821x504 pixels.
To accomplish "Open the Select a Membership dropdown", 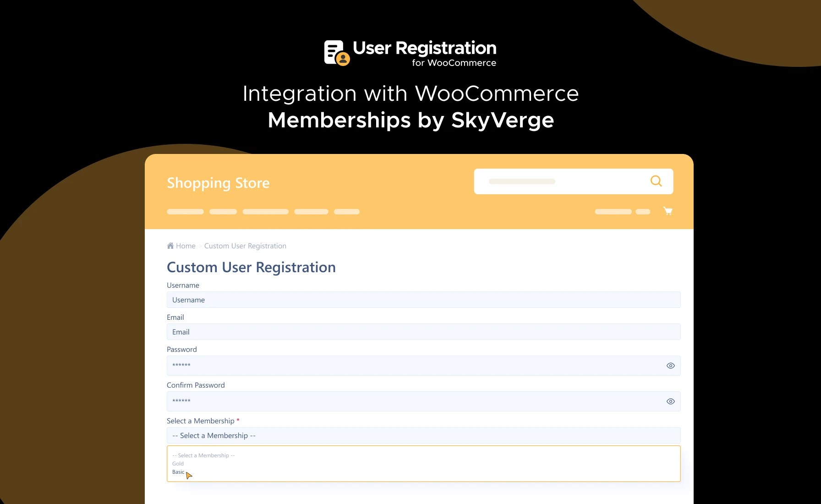I will pyautogui.click(x=423, y=435).
